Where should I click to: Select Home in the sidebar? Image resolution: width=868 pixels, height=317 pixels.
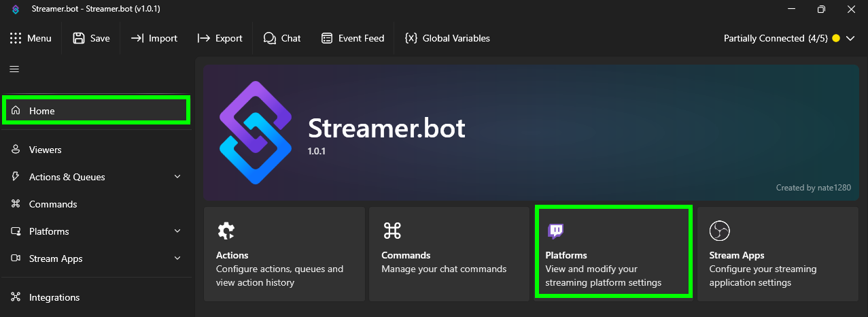(95, 111)
